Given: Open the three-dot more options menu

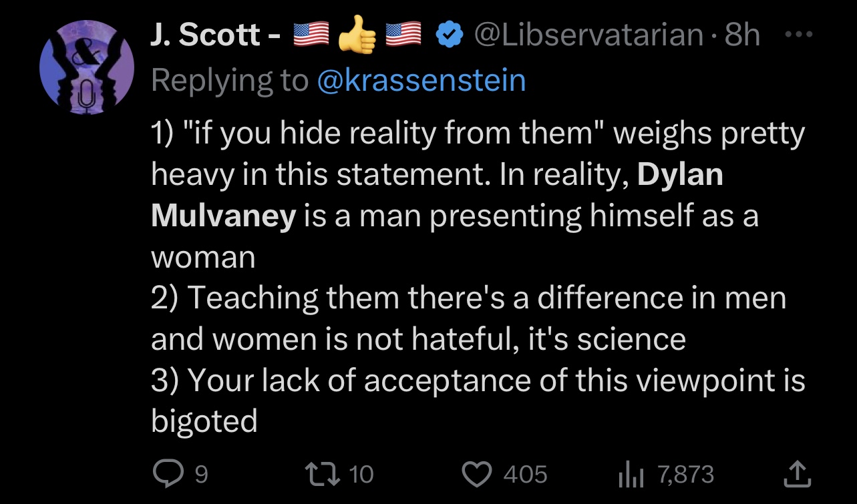Looking at the screenshot, I should [798, 33].
